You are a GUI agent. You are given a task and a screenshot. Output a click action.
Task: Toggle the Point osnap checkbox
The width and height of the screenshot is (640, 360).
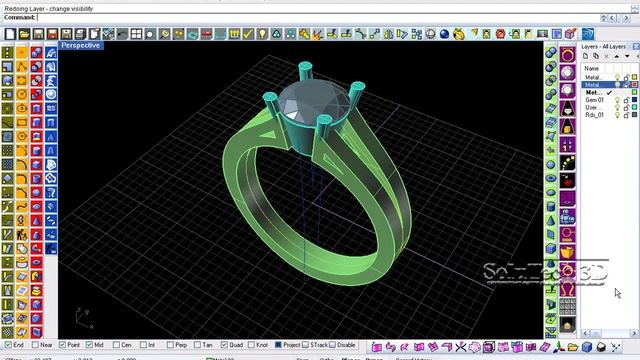62,345
